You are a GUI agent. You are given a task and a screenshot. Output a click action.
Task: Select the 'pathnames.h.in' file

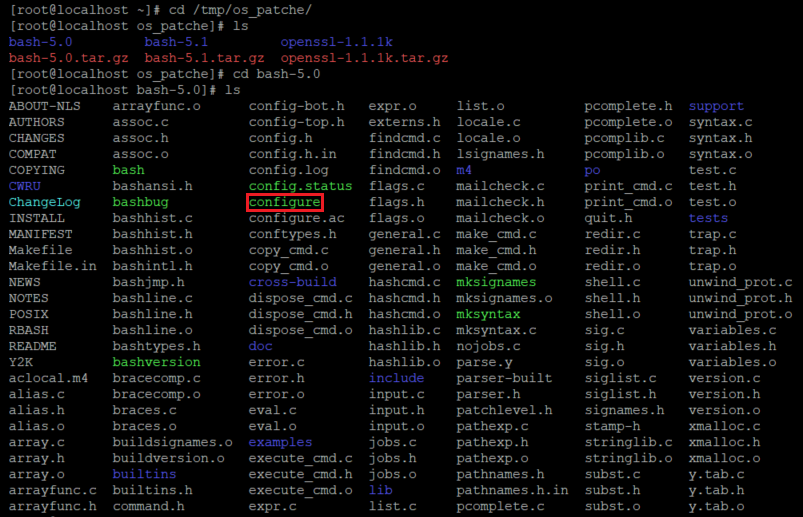pos(512,490)
